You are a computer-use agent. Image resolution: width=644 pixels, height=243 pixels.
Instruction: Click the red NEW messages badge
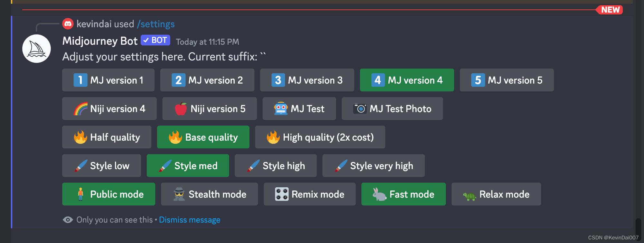[x=610, y=10]
